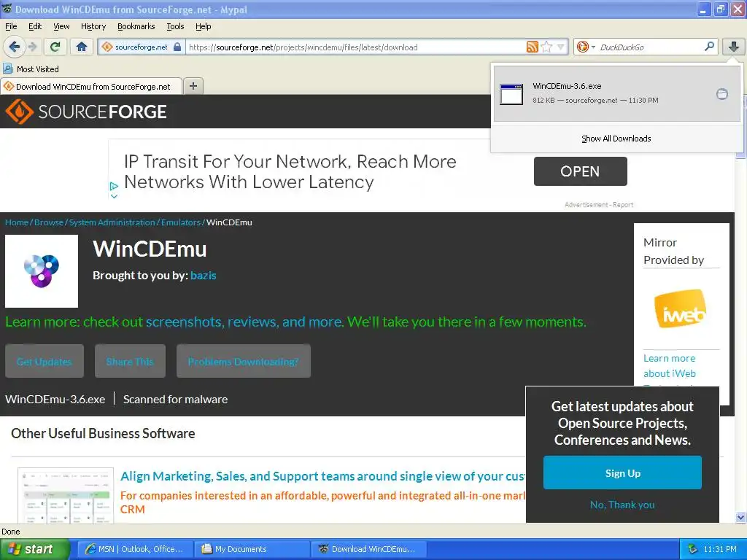Screen dimensions: 747x560
Task: Expand the address bar history dropdown
Action: tap(560, 47)
